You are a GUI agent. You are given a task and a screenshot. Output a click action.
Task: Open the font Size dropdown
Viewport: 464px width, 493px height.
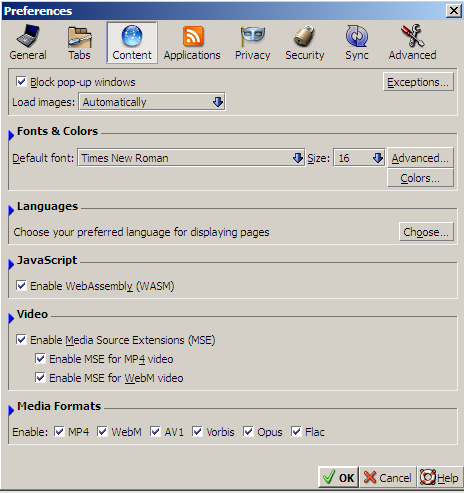point(359,158)
